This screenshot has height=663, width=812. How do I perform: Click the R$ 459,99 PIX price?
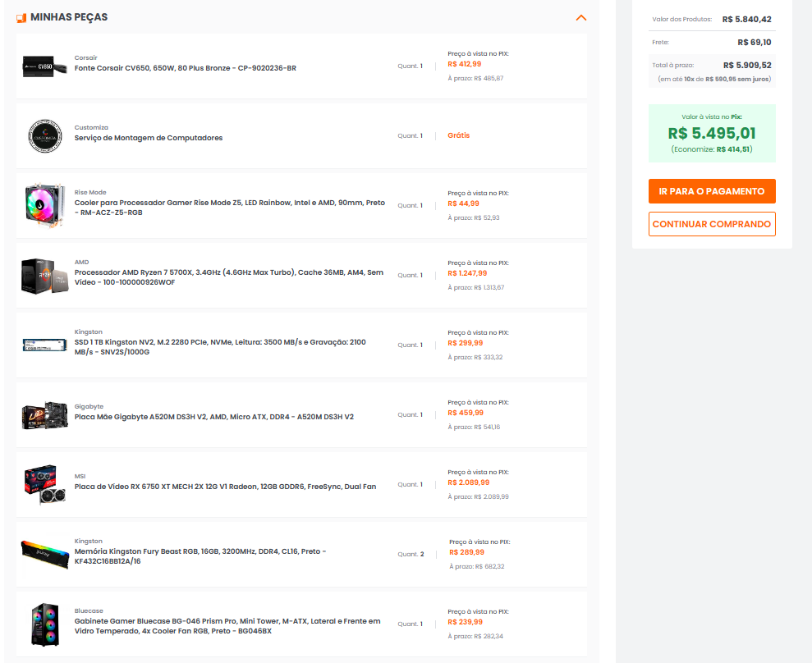(x=466, y=413)
